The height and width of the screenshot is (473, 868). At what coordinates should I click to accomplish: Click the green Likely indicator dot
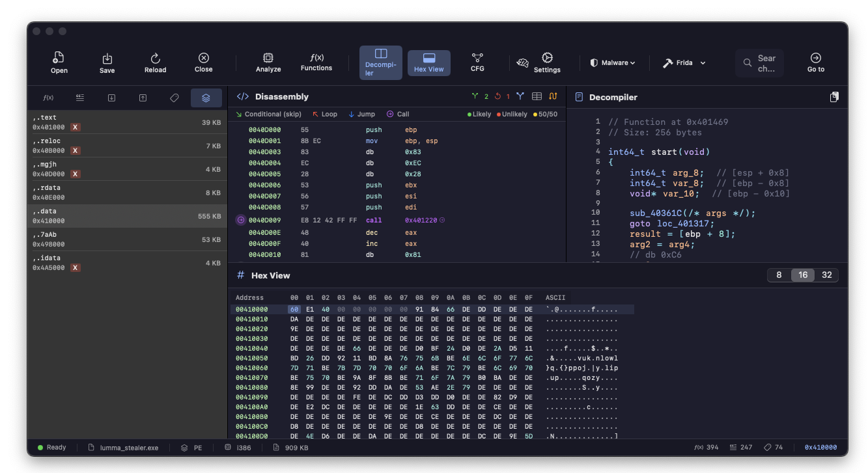coord(470,114)
